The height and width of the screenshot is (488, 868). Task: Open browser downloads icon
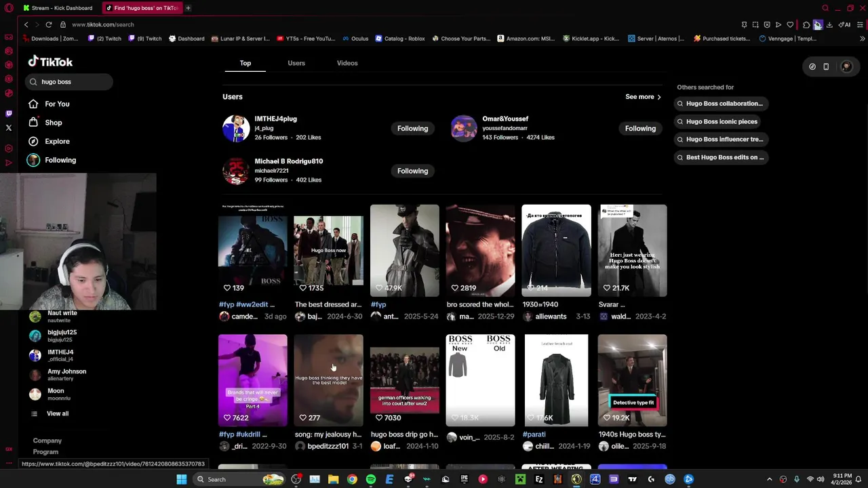click(x=829, y=25)
